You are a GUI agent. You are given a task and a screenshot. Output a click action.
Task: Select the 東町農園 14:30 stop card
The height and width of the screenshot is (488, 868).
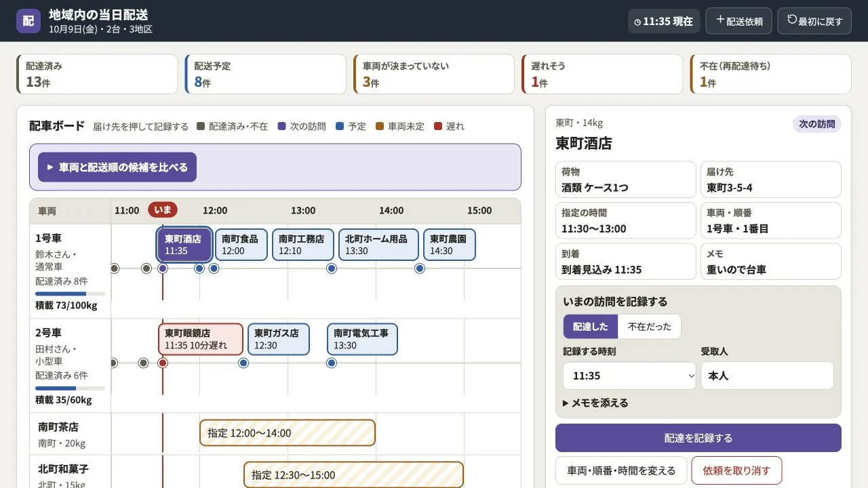(x=450, y=245)
